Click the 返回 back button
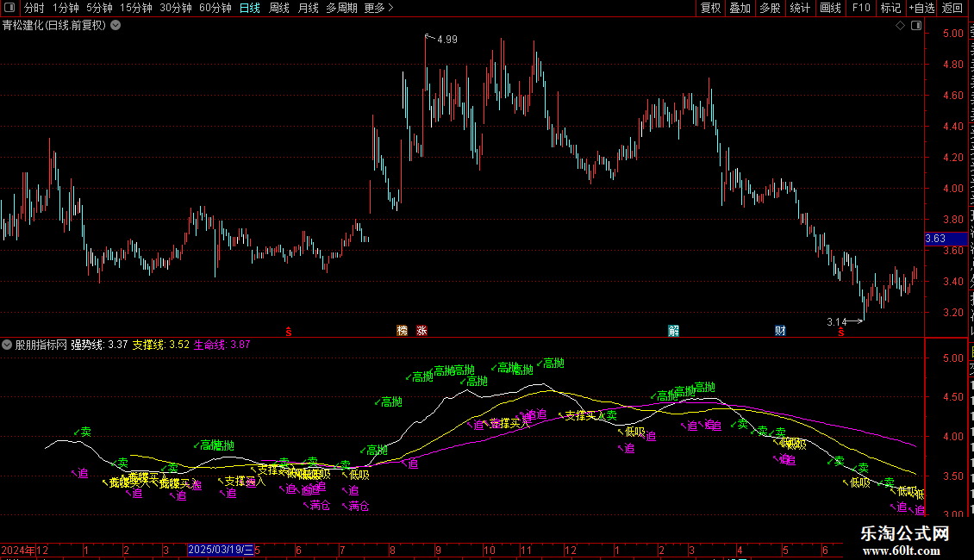Viewport: 974px width, 560px height. coord(952,8)
